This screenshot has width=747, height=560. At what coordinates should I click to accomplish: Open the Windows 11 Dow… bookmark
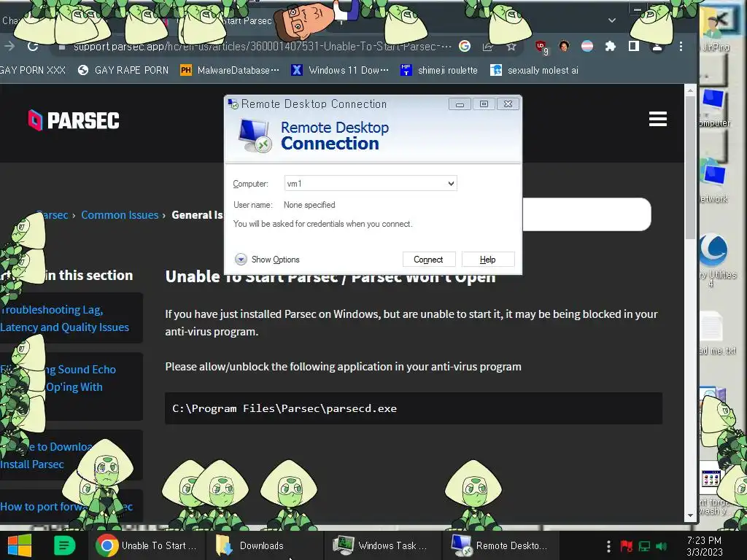pyautogui.click(x=340, y=71)
